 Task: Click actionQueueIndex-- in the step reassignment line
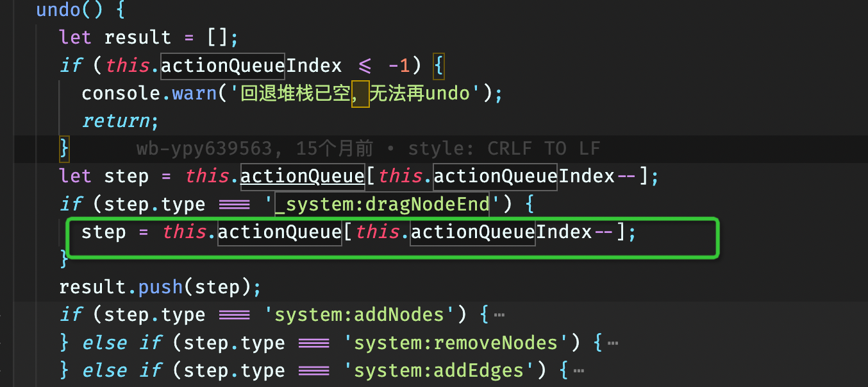(512, 232)
